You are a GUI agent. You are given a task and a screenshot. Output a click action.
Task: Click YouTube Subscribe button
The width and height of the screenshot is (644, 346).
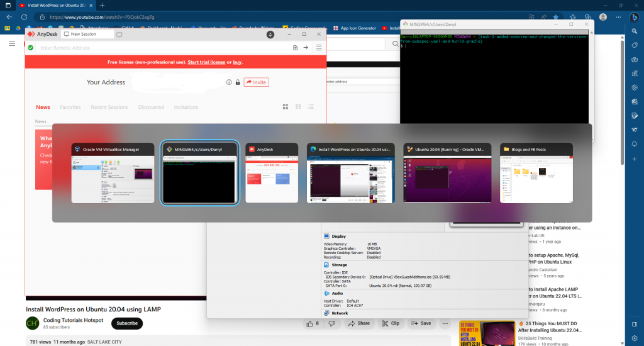coord(127,323)
